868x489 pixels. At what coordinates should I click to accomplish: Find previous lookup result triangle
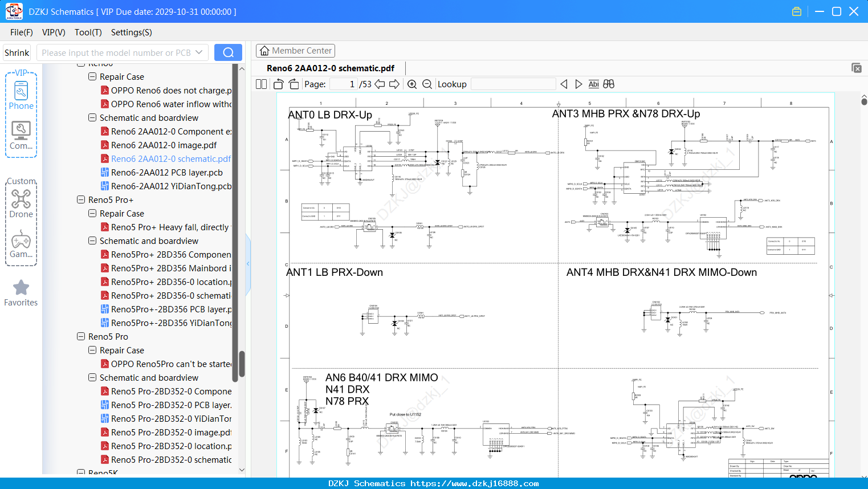click(564, 84)
